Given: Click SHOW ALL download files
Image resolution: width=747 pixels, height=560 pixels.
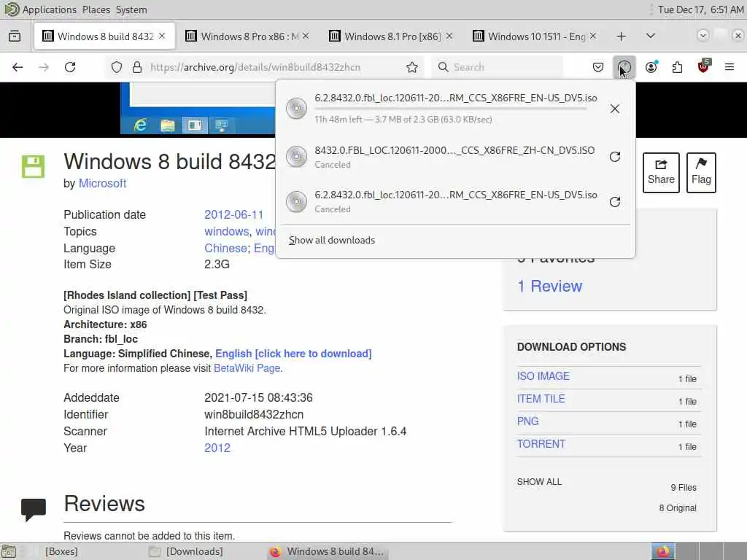Looking at the screenshot, I should (x=539, y=482).
